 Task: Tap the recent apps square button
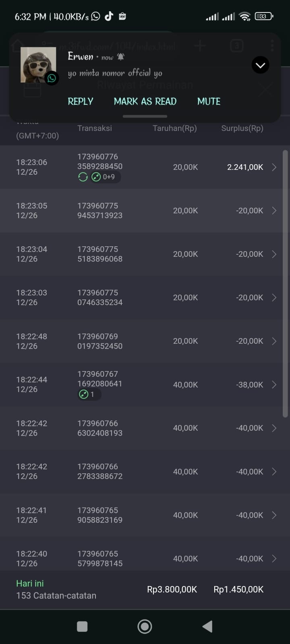[82, 626]
